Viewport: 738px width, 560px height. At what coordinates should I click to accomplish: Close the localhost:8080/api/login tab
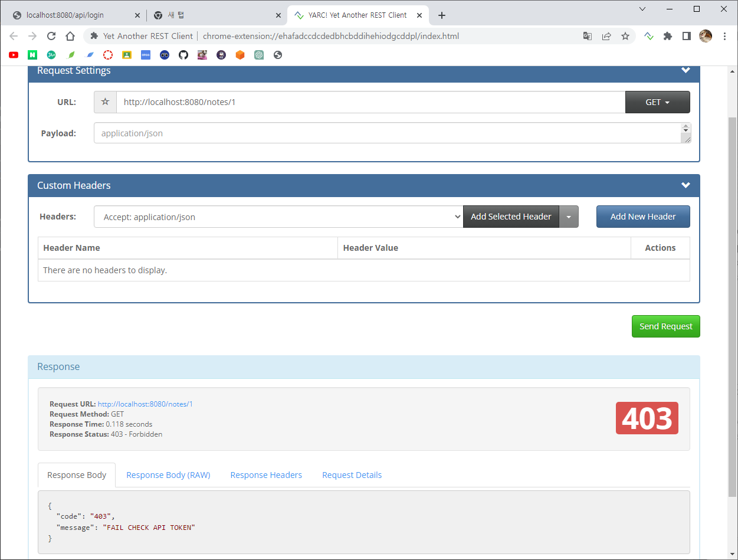click(x=138, y=15)
